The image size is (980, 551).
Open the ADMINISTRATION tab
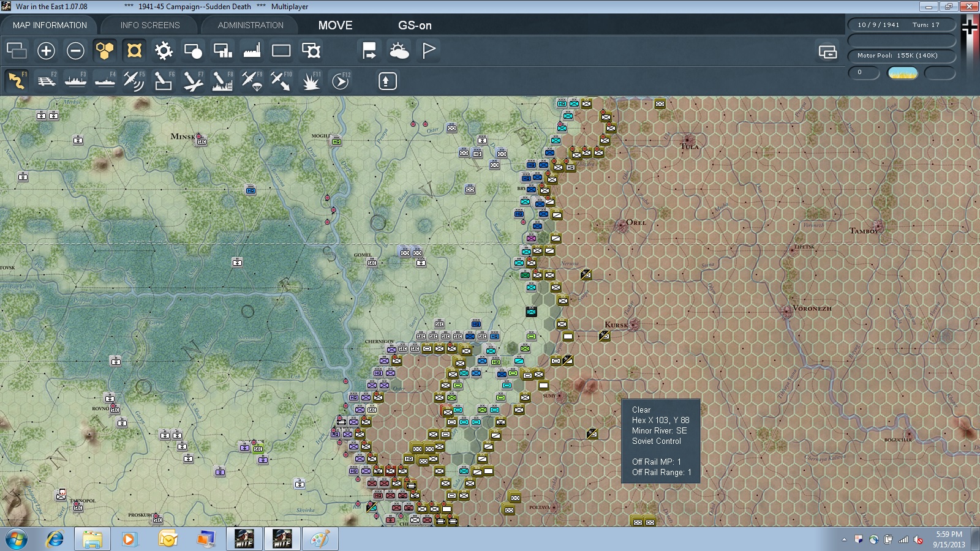[x=251, y=25]
